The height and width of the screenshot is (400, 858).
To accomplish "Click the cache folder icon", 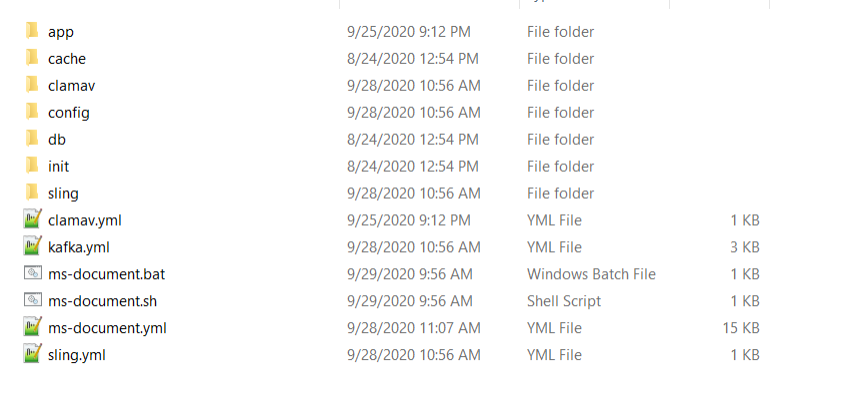I will [31, 58].
